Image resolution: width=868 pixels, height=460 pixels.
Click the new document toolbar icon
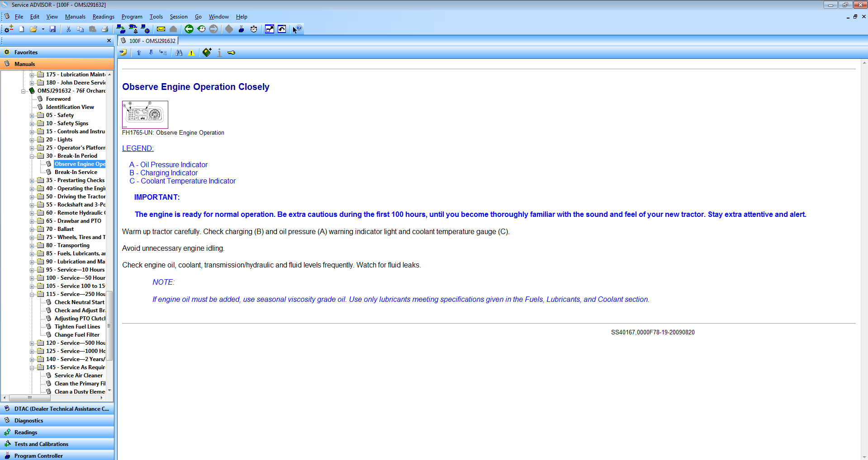point(21,29)
